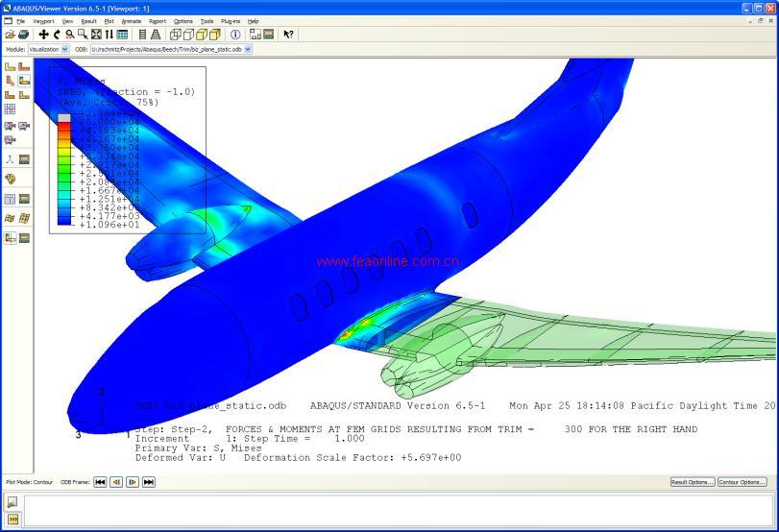
Task: Click the Result Options button
Action: [692, 482]
